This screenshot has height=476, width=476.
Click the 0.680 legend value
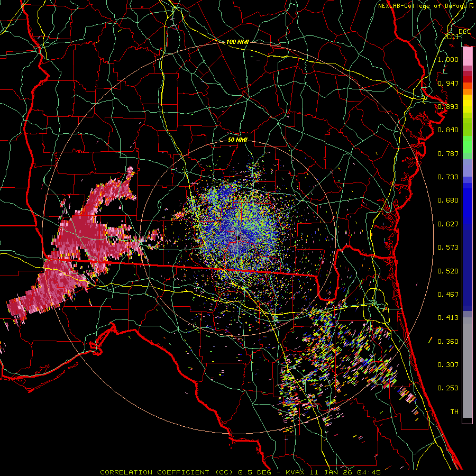pyautogui.click(x=448, y=200)
